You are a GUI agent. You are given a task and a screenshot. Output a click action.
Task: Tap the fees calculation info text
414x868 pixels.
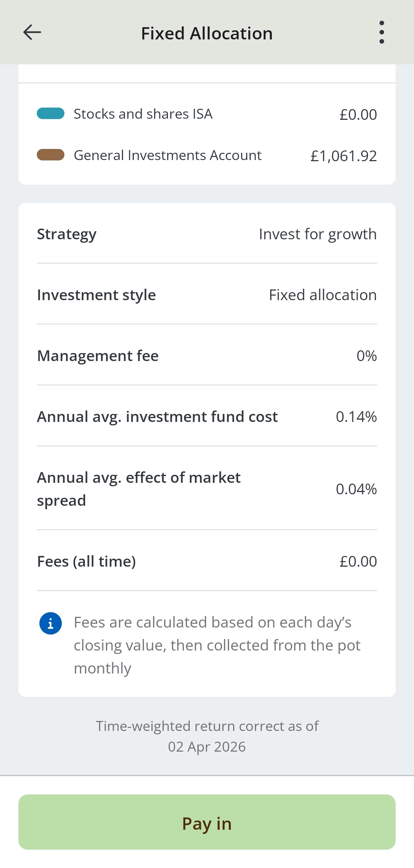[217, 646]
